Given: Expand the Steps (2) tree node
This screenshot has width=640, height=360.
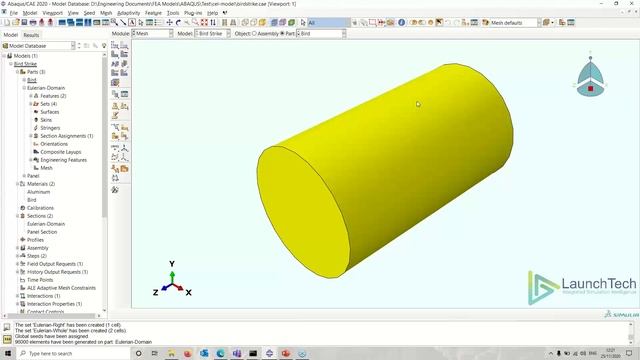Looking at the screenshot, I should pyautogui.click(x=18, y=256).
